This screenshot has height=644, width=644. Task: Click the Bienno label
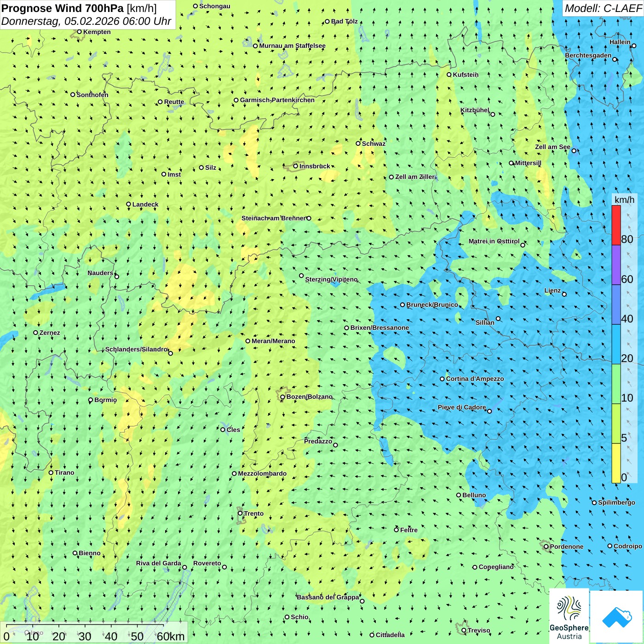point(90,553)
